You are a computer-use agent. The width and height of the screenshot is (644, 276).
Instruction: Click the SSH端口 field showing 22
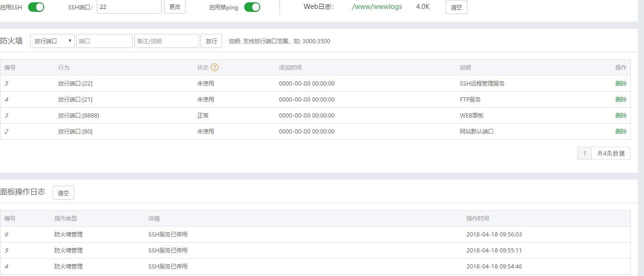(x=129, y=7)
